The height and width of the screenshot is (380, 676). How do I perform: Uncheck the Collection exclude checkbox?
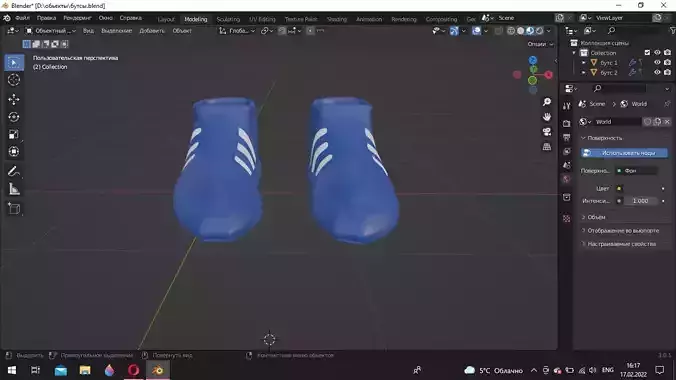point(647,53)
